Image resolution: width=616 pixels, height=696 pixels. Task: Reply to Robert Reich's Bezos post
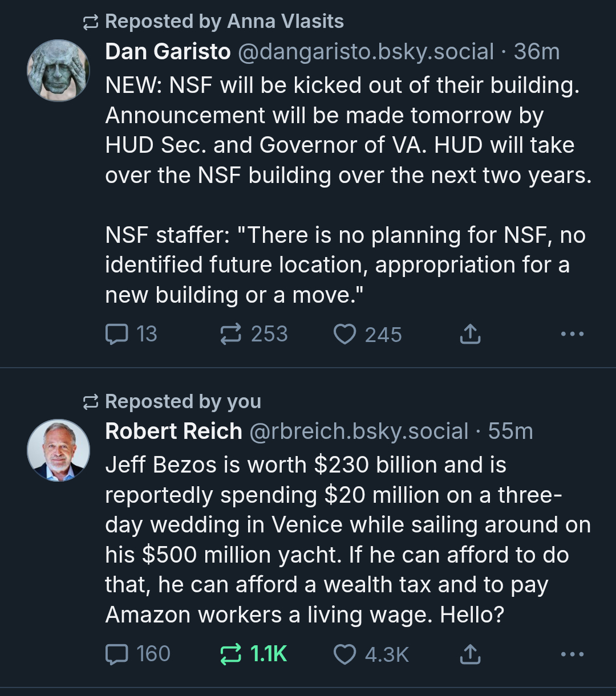pyautogui.click(x=117, y=654)
